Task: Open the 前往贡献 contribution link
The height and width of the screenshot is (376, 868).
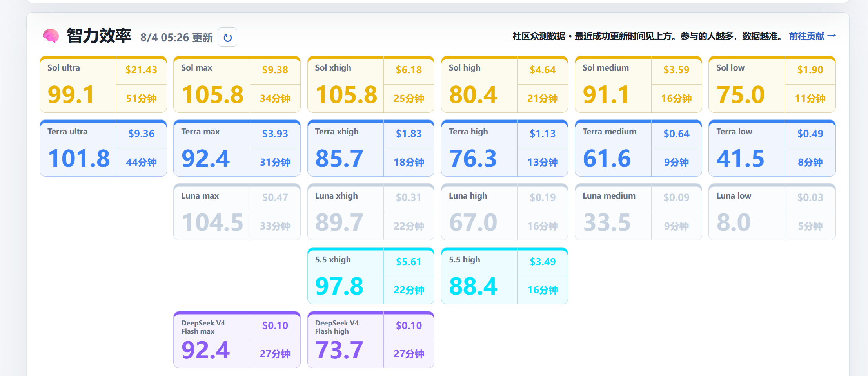Action: point(812,36)
